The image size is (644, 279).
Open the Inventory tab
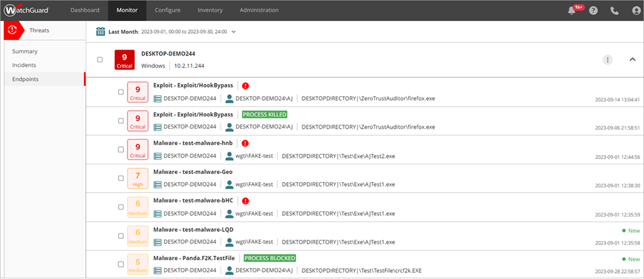[209, 10]
